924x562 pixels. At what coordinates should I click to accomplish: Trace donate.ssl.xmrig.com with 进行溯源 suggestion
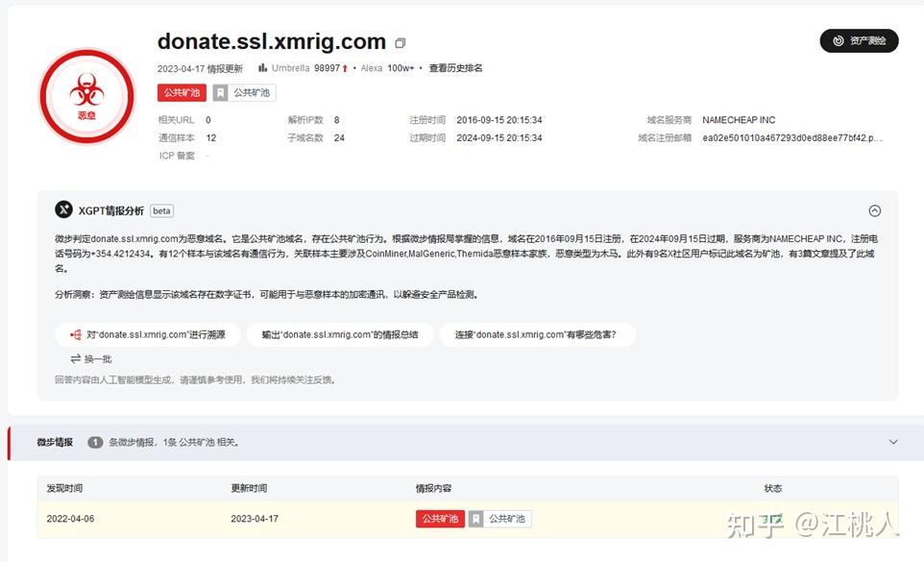148,334
